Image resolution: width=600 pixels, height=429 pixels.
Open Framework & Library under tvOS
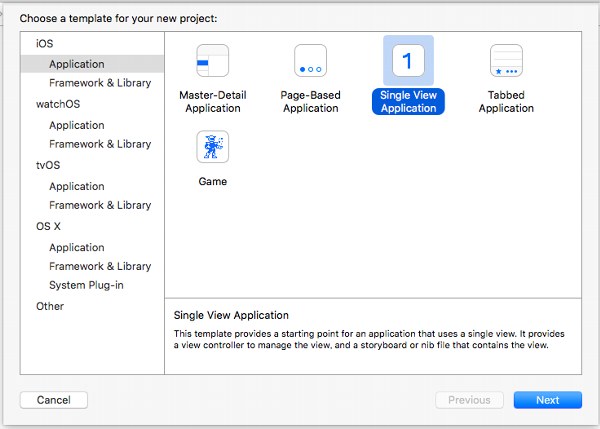point(100,205)
